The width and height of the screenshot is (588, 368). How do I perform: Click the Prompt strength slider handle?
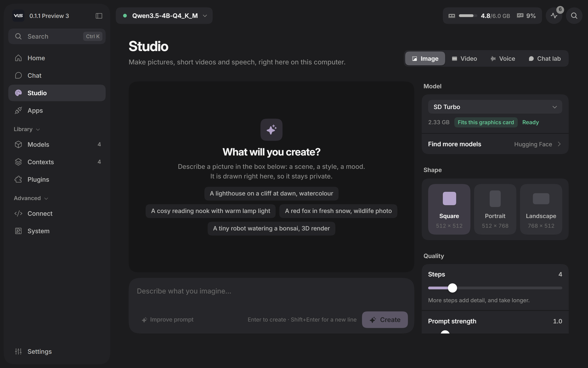tap(445, 332)
